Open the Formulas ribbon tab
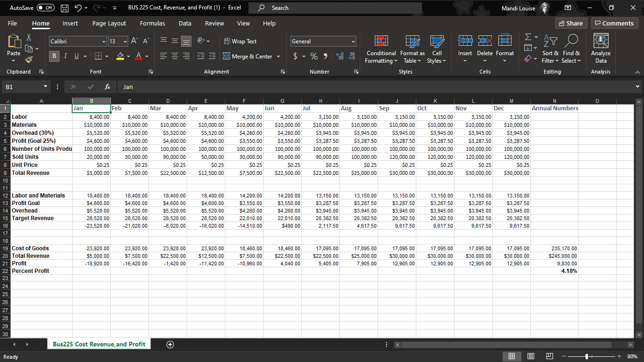This screenshot has height=362, width=644. pos(152,23)
